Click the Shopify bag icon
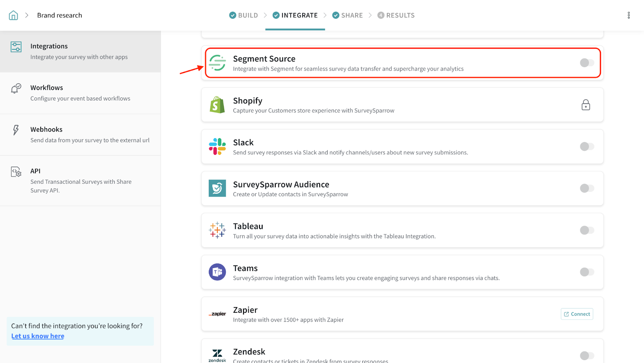Image resolution: width=644 pixels, height=363 pixels. (217, 105)
